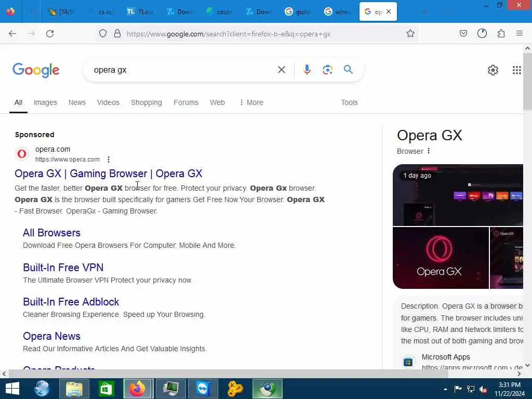This screenshot has height=399, width=532.
Task: Click the muted volume tray icon
Action: pos(483,389)
